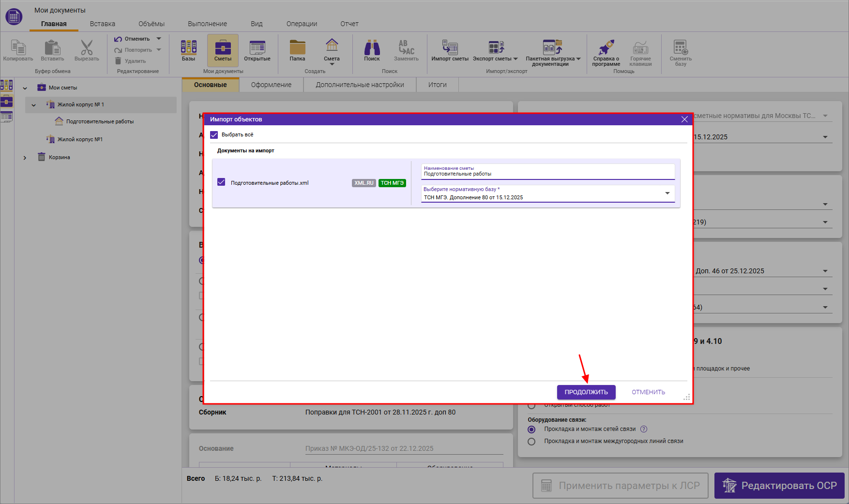
Task: Expand the normative base dropdown in dialog
Action: (667, 193)
